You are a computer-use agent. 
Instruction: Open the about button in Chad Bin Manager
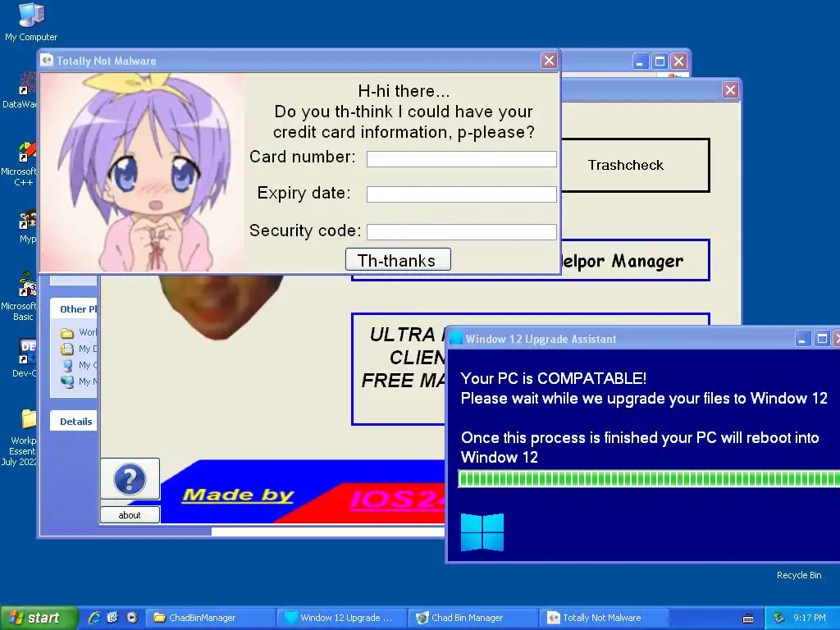point(130,515)
